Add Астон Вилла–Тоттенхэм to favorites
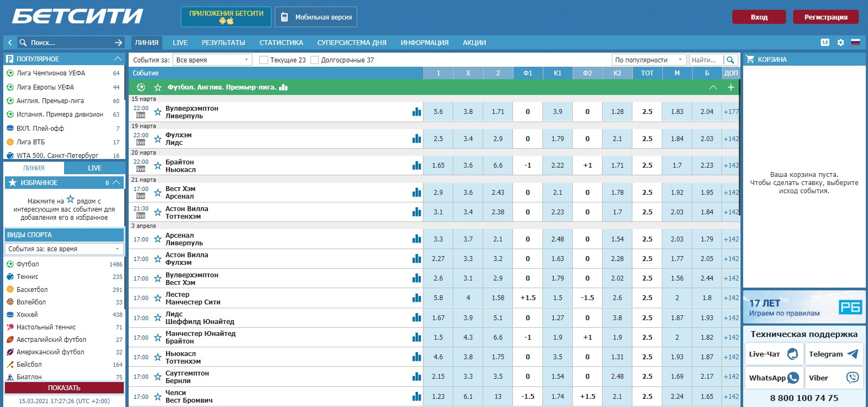The height and width of the screenshot is (407, 868). pyautogui.click(x=157, y=212)
